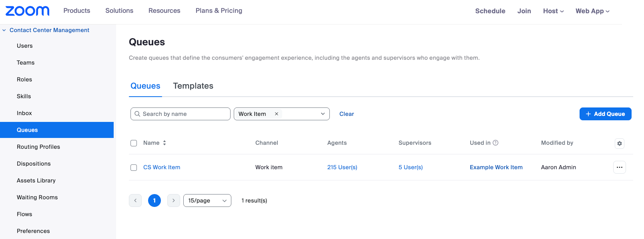Open the 215 User(s) agents link
The height and width of the screenshot is (239, 644).
tap(342, 167)
